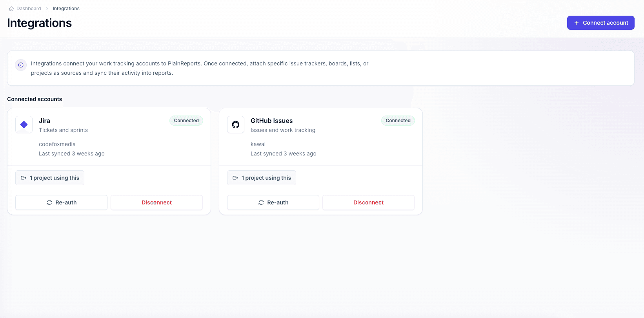Click the refresh icon in Jira Re-auth

click(49, 202)
